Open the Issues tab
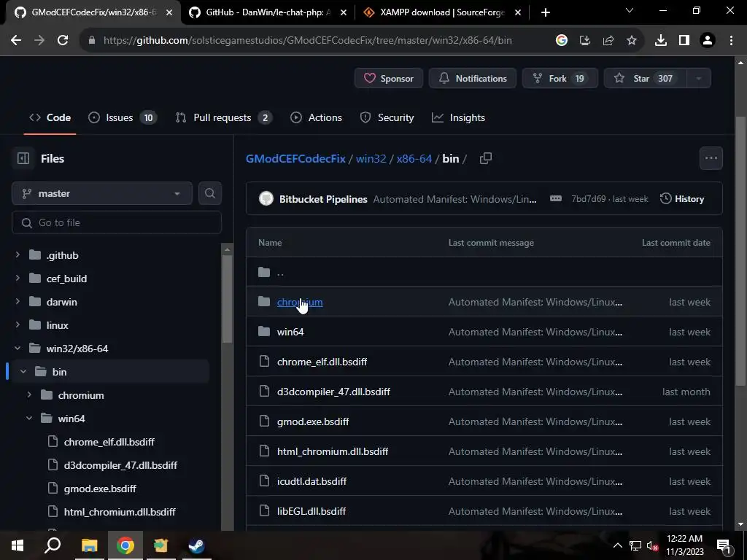 [x=123, y=117]
